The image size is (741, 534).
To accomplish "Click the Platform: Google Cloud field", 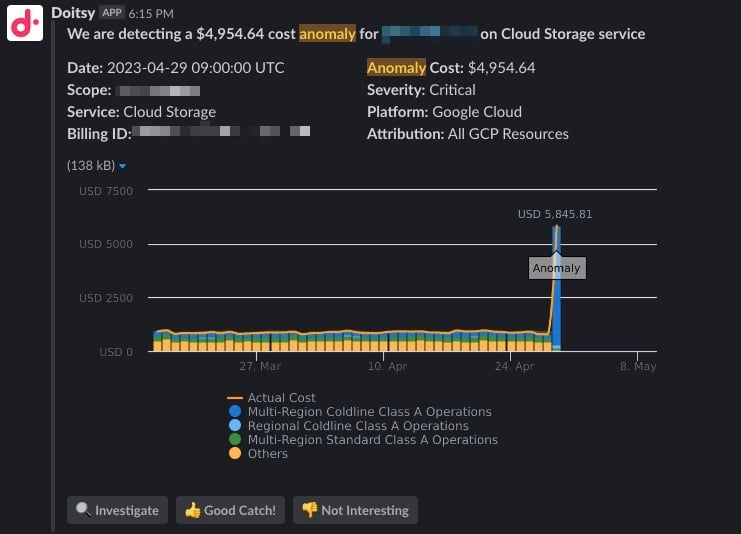I will 445,112.
